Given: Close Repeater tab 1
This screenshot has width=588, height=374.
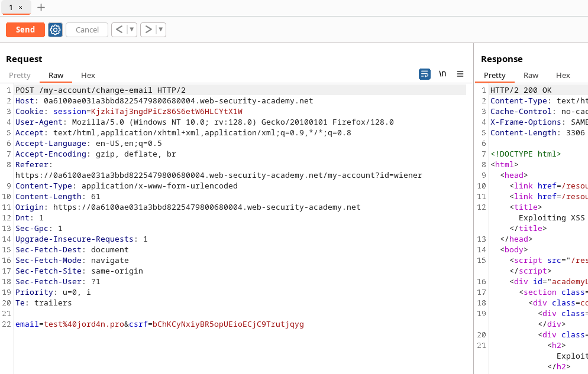Looking at the screenshot, I should [21, 8].
